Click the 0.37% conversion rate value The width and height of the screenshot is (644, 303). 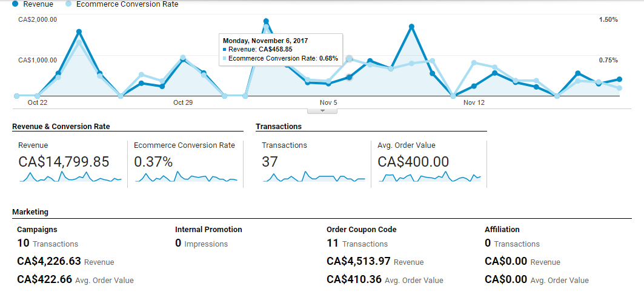153,162
